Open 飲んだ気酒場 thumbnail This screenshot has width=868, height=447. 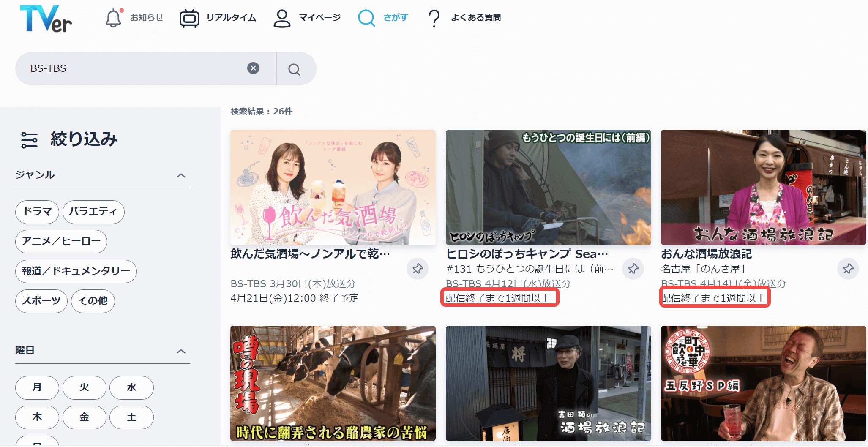point(333,187)
